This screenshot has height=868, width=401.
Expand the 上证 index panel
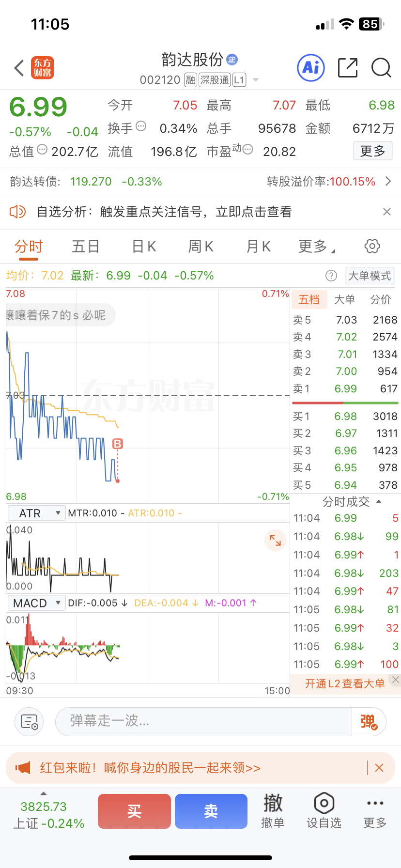coord(44,794)
